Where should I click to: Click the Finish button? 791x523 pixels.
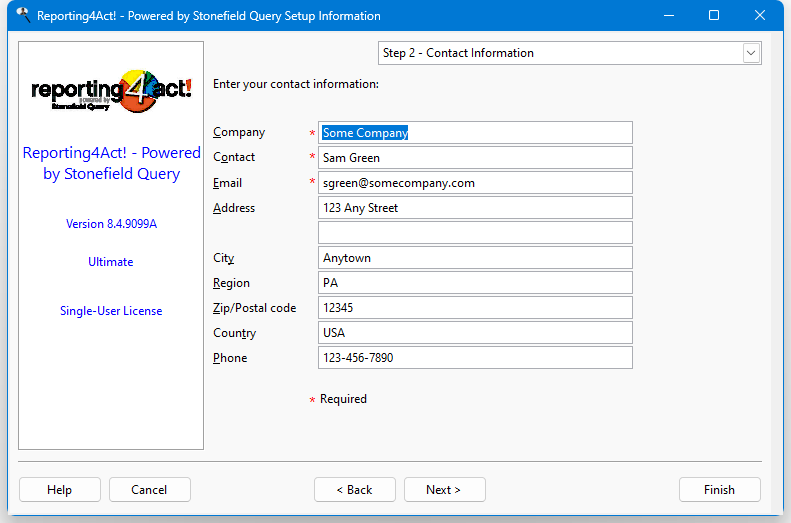719,490
